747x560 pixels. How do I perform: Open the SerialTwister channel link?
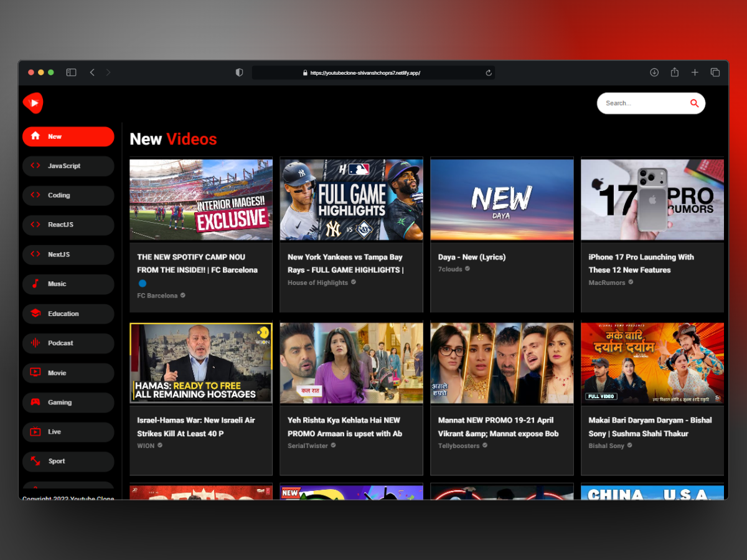coord(308,446)
